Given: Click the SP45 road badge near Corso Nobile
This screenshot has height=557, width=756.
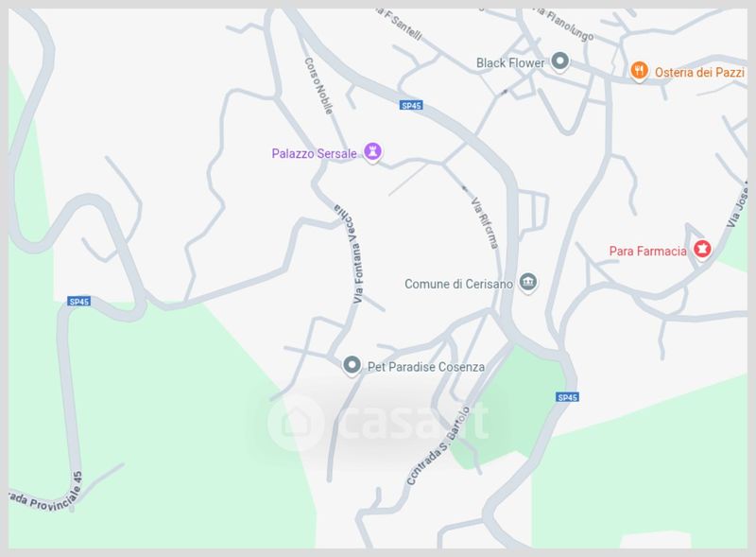Looking at the screenshot, I should [411, 105].
